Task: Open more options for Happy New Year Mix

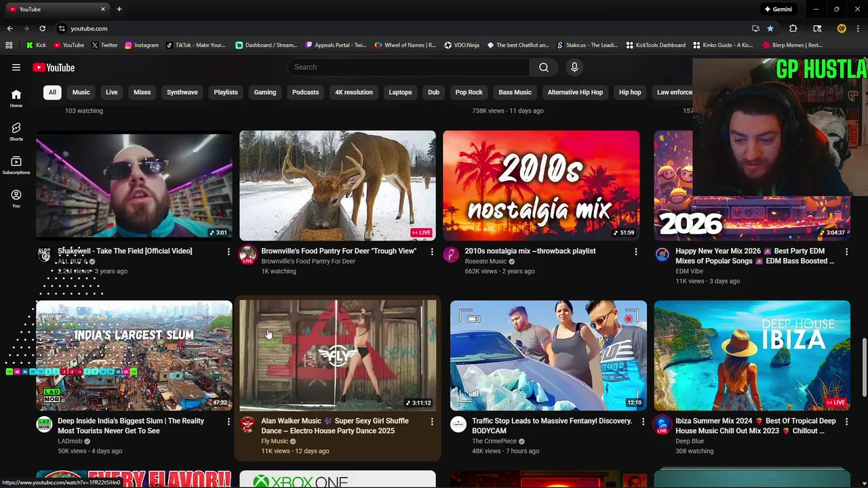Action: click(846, 251)
